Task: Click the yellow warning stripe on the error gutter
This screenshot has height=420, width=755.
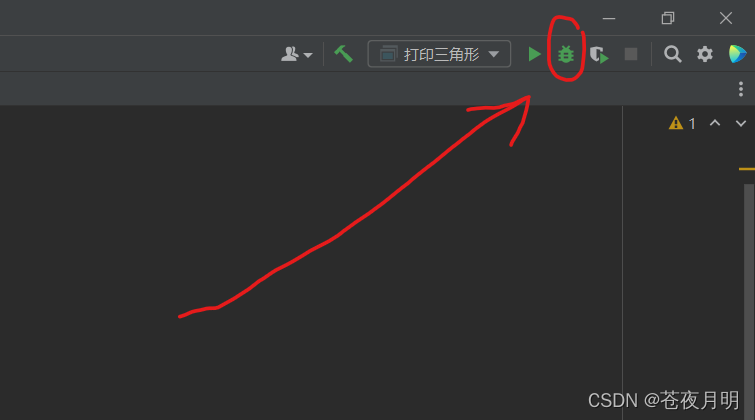Action: [x=747, y=169]
